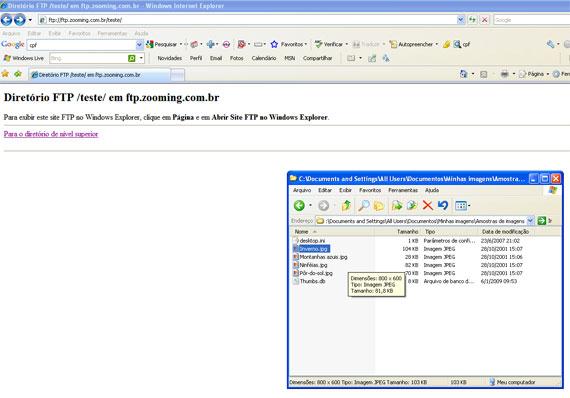Open the IE Favoritos menu
This screenshot has height=398, width=570.
click(x=79, y=33)
